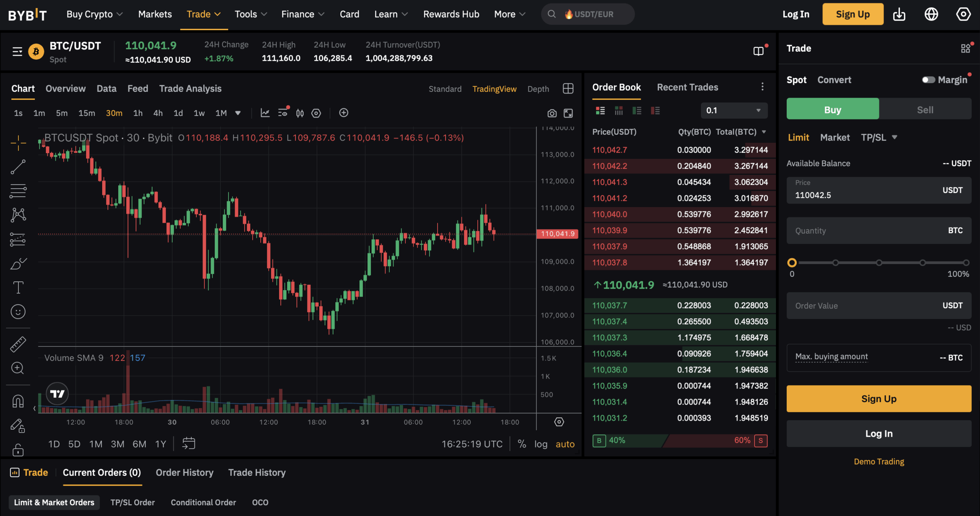The height and width of the screenshot is (516, 980).
Task: Toggle percent scale on chart
Action: [x=521, y=444]
